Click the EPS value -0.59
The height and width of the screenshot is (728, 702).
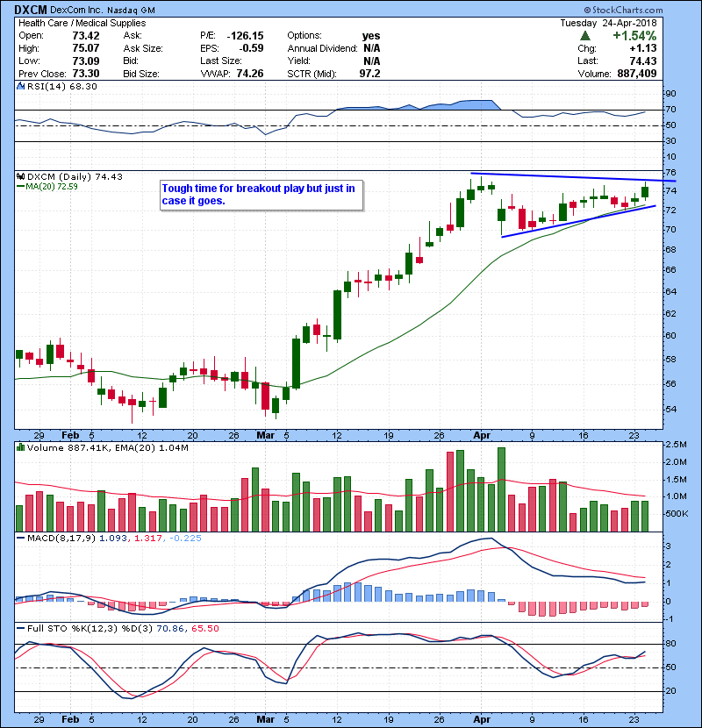click(x=251, y=48)
